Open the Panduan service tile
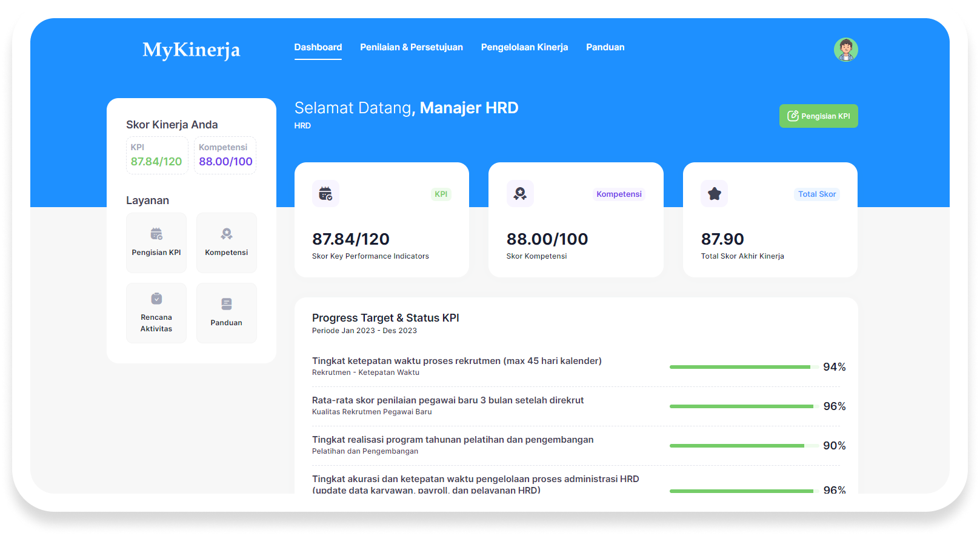This screenshot has width=980, height=536. pyautogui.click(x=227, y=313)
